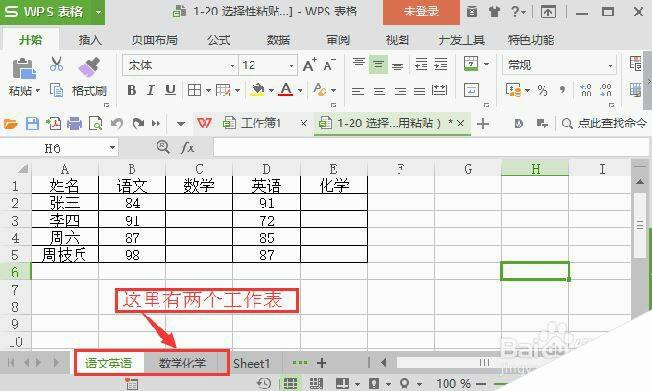This screenshot has height=391, width=652.
Task: Select column header D
Action: coord(267,169)
